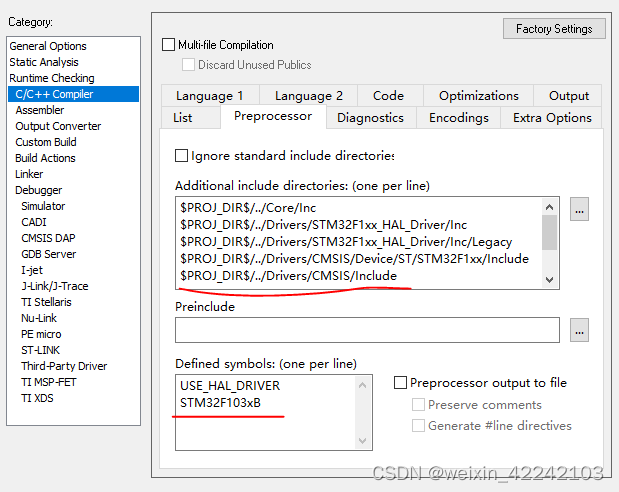Click the CMSIS/Device/ST/STM32F1xx/Include line
This screenshot has height=492, width=619.
click(x=354, y=259)
